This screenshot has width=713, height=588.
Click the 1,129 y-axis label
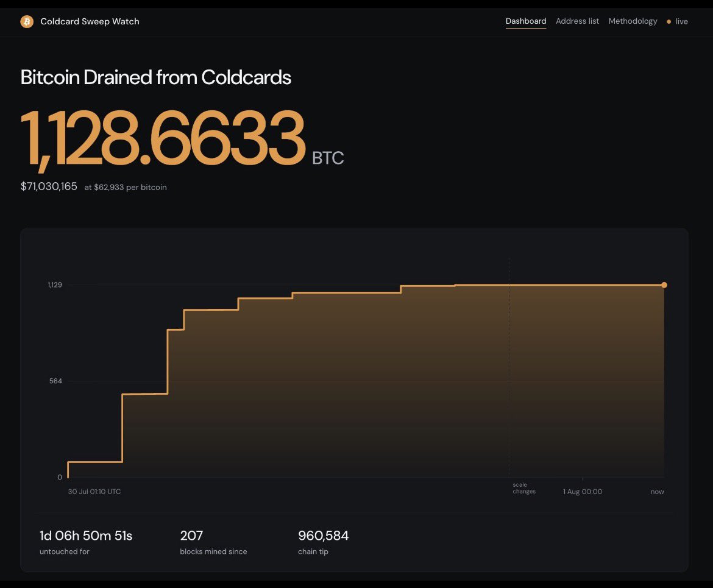pyautogui.click(x=55, y=285)
